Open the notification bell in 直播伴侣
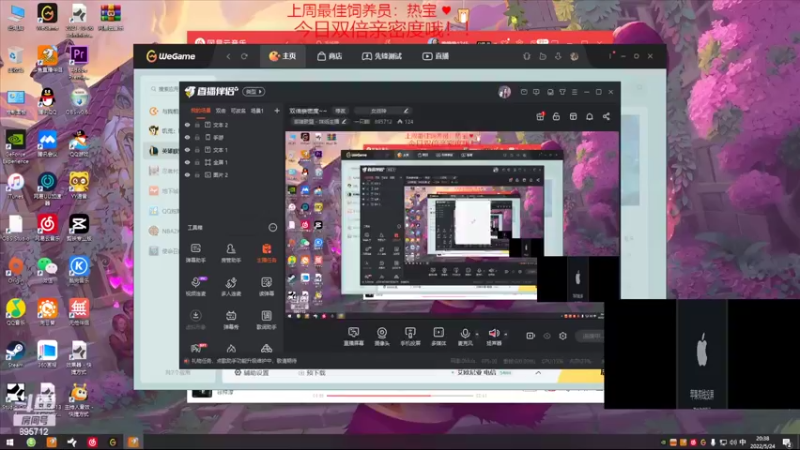This screenshot has height=450, width=800. (589, 116)
